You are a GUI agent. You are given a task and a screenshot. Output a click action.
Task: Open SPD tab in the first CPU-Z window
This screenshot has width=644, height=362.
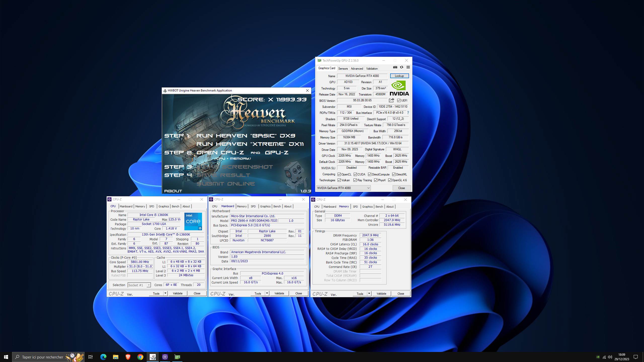[151, 206]
